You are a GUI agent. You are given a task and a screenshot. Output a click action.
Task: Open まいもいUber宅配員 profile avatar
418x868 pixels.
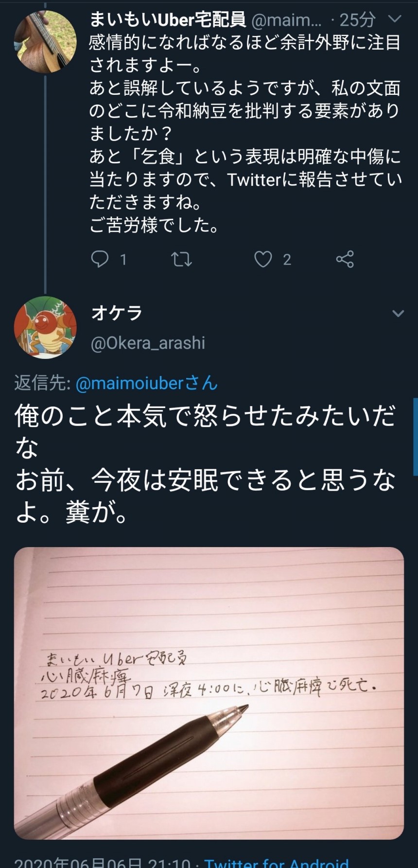(45, 42)
